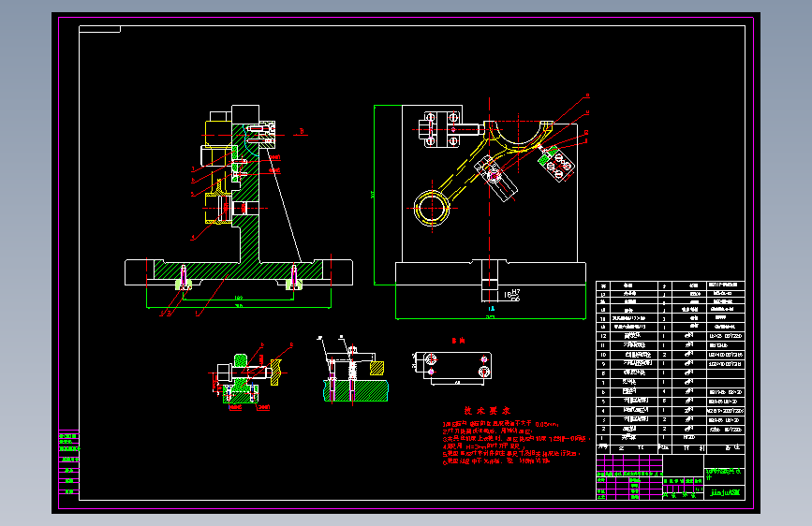The height and width of the screenshot is (526, 812).
Task: Click the green jiajuA3M label in title block
Action: 725,493
